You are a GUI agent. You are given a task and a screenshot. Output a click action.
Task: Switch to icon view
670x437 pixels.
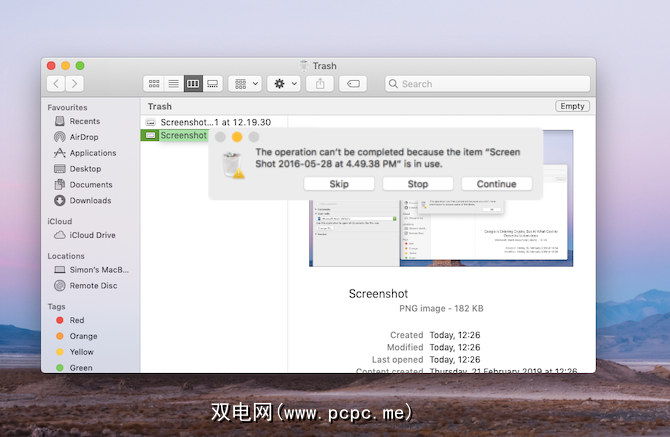[x=154, y=84]
